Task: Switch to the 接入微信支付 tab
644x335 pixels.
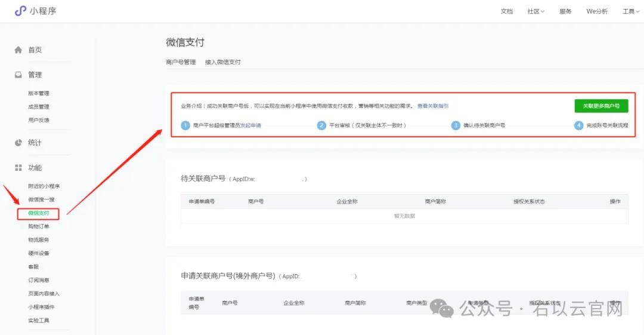Action: 223,62
